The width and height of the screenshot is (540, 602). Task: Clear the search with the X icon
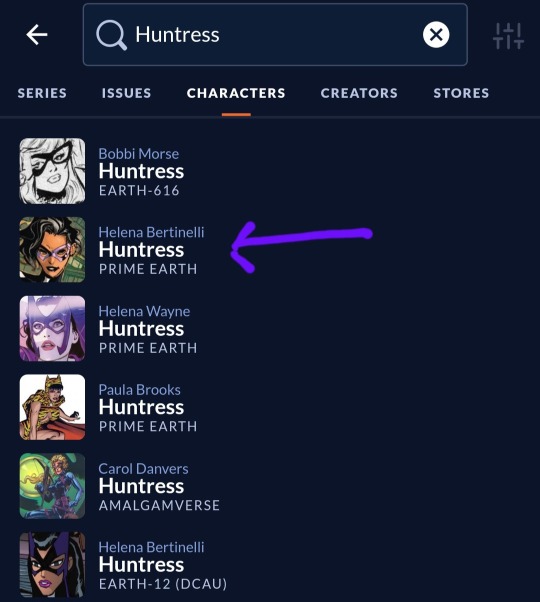tap(436, 35)
